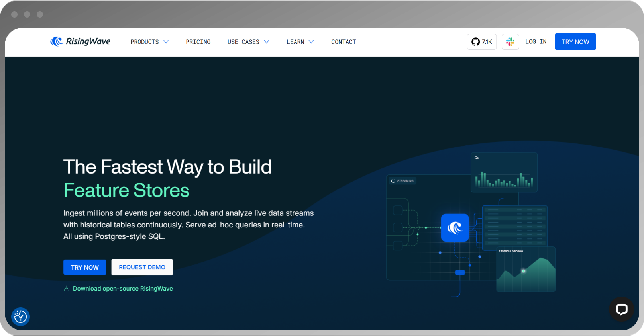Click 'The Fastest Way to Build' heading
Screen dimensions: 644x336
click(x=167, y=167)
